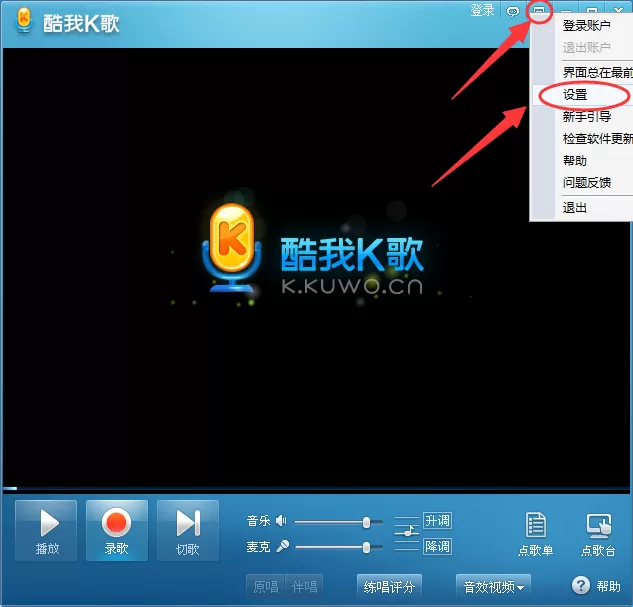
Task: Adjust the 麦克 volume slider
Action: (338, 547)
